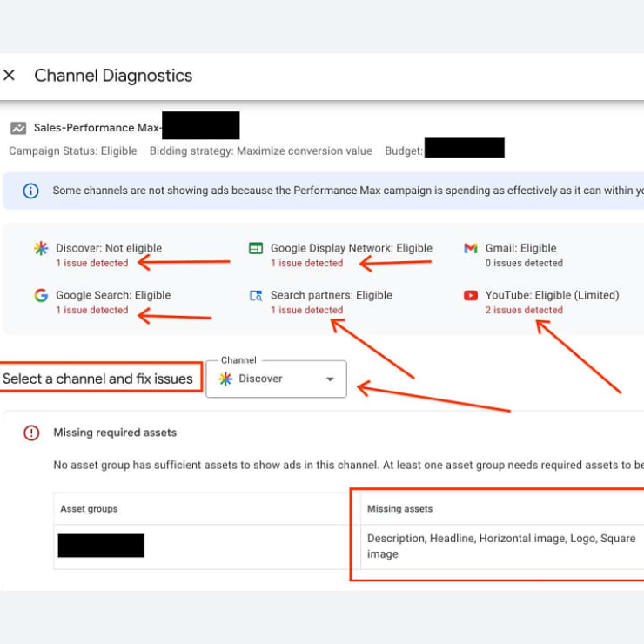Click the Discover channel star icon
Screen dimensions: 644x644
pos(41,248)
